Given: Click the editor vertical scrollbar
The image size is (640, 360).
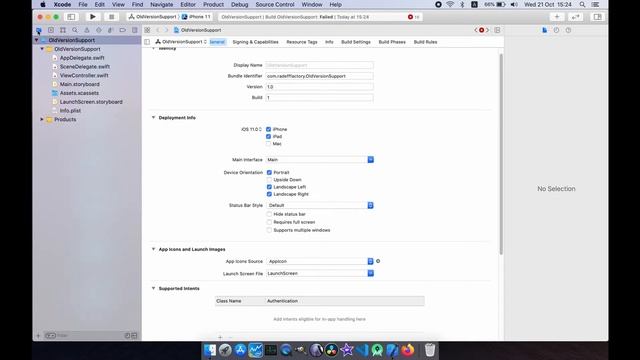Looking at the screenshot, I should click(501, 153).
